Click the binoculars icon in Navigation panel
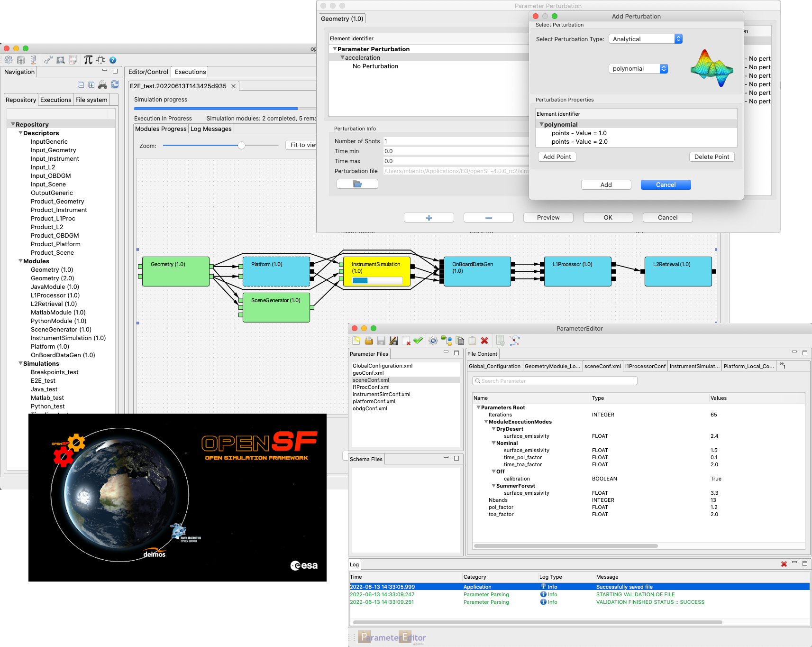The height and width of the screenshot is (647, 812). pyautogui.click(x=102, y=85)
